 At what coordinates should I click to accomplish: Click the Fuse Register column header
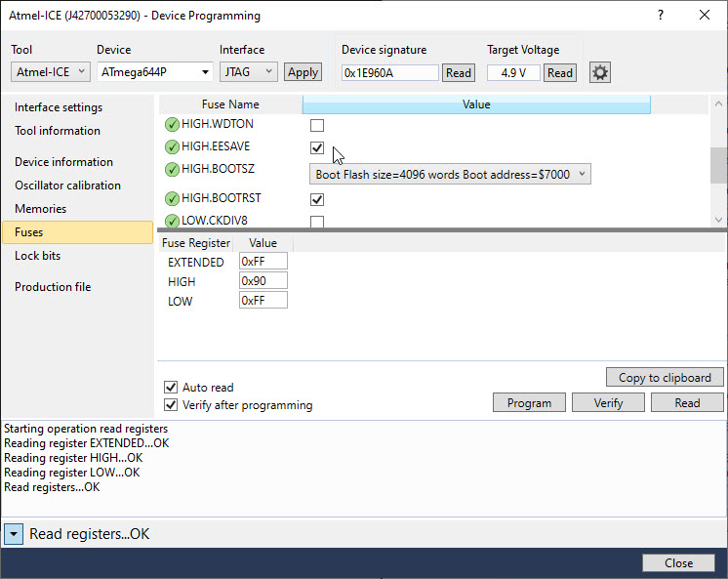coord(196,243)
